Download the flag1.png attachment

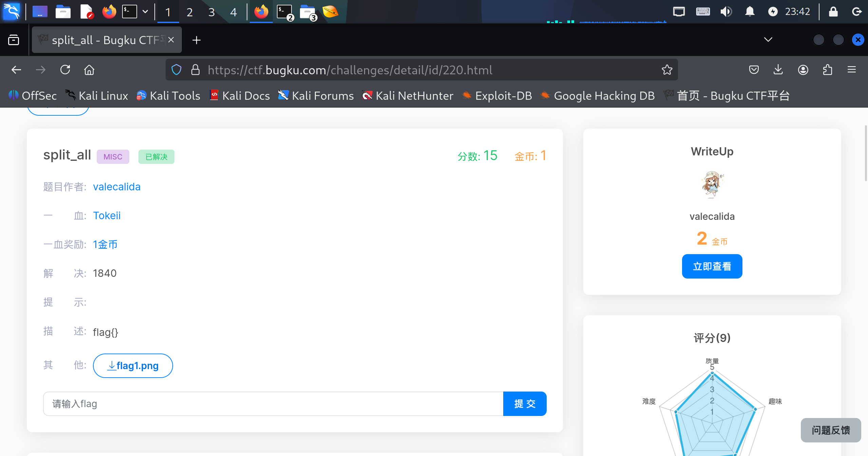[133, 366]
